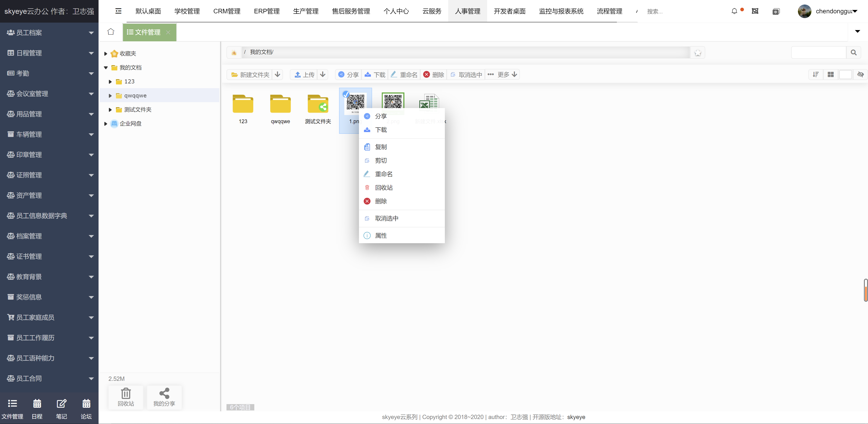Click the Delete (删除) toolbar button

coord(434,75)
